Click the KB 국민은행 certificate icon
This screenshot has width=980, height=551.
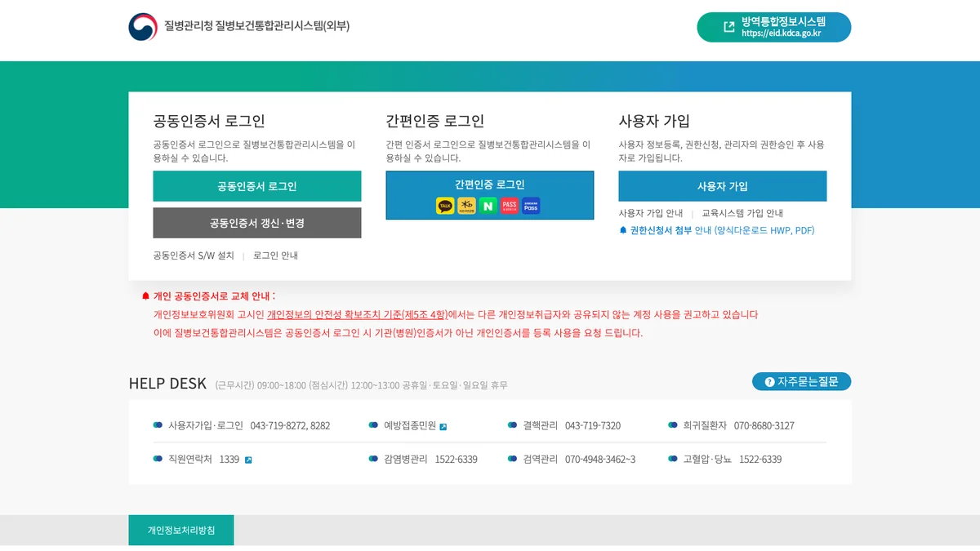pyautogui.click(x=467, y=206)
